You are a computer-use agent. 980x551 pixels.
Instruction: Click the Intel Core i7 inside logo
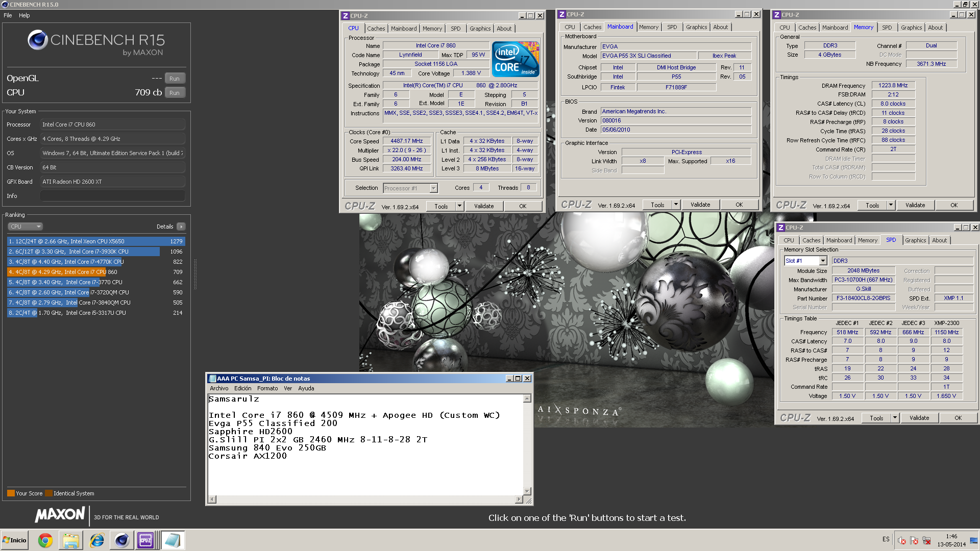click(516, 59)
